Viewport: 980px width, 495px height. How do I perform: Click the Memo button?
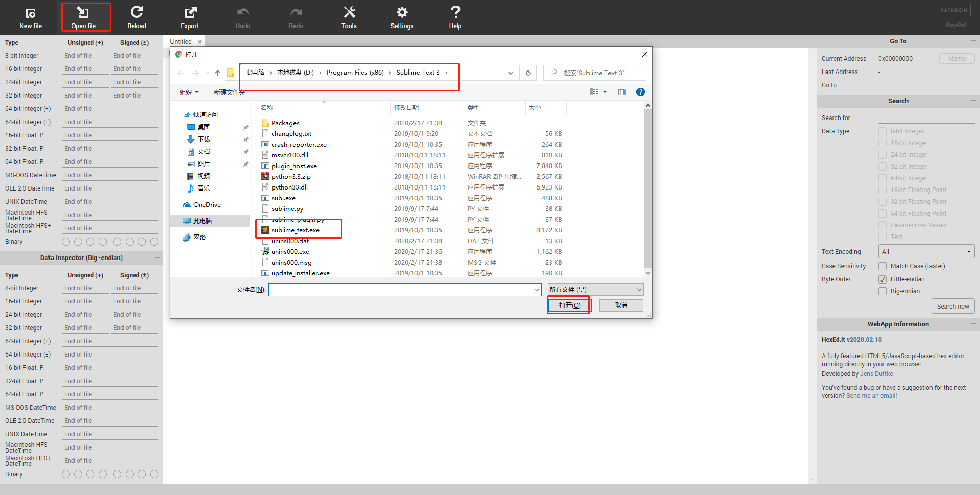pos(957,59)
